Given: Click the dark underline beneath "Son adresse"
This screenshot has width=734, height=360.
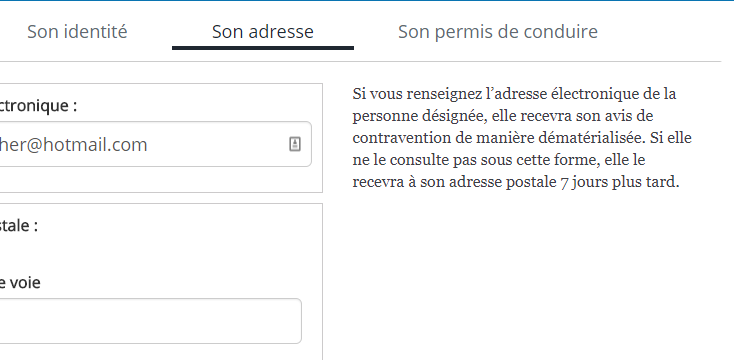Looking at the screenshot, I should tap(263, 47).
